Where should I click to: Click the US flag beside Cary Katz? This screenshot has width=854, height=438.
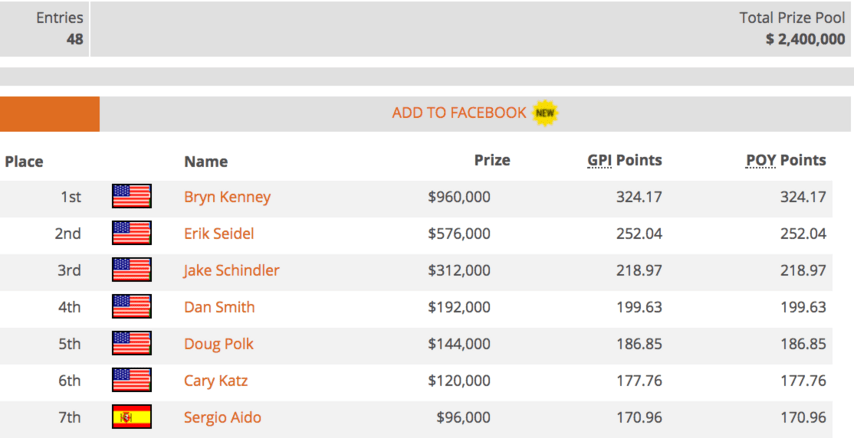(x=132, y=380)
